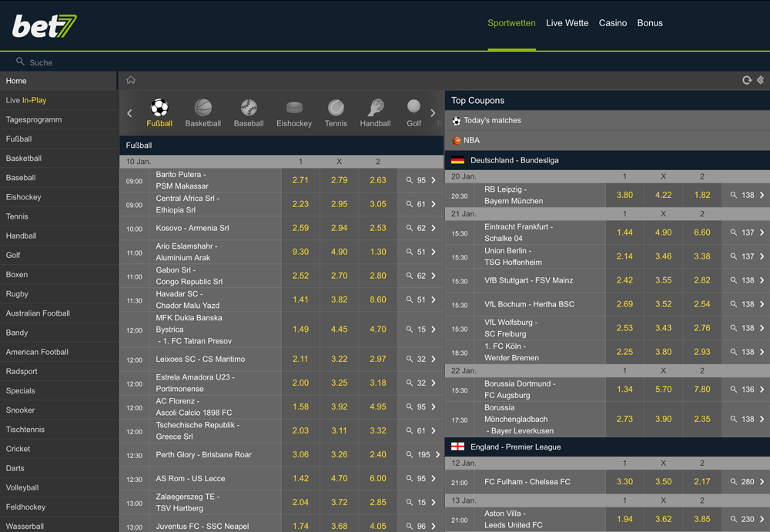The height and width of the screenshot is (532, 770).
Task: Open the Casino tab
Action: click(x=613, y=23)
